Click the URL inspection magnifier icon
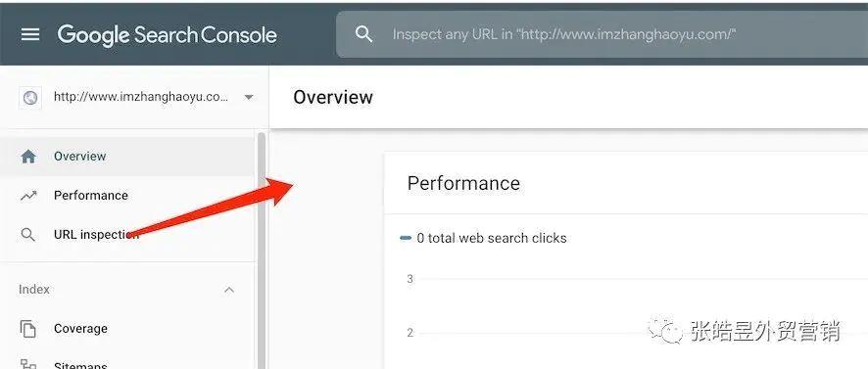The width and height of the screenshot is (868, 369). pos(27,235)
